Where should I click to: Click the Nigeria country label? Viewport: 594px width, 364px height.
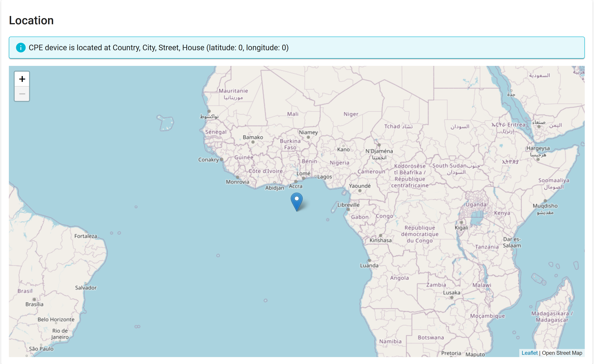click(339, 163)
